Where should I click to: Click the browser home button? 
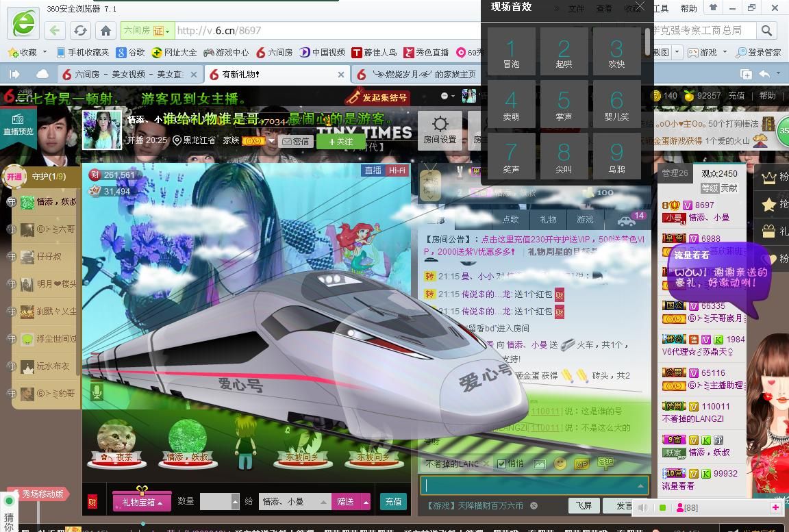(x=105, y=31)
